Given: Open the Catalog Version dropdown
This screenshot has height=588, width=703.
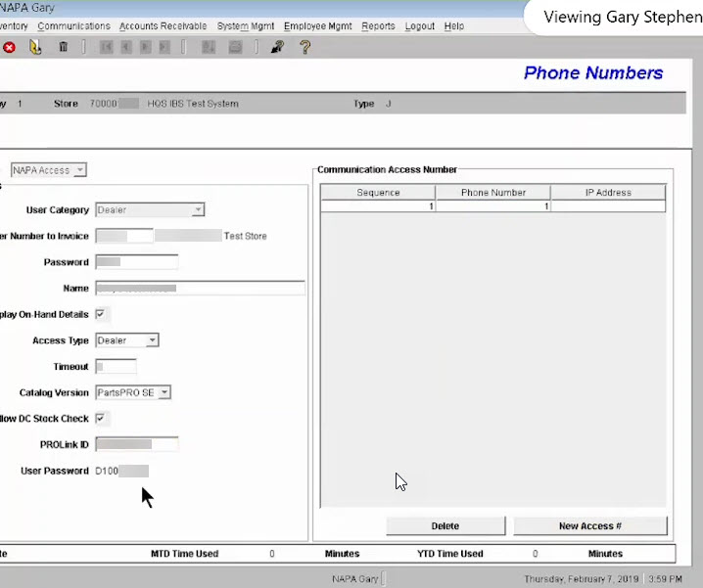Looking at the screenshot, I should (133, 392).
